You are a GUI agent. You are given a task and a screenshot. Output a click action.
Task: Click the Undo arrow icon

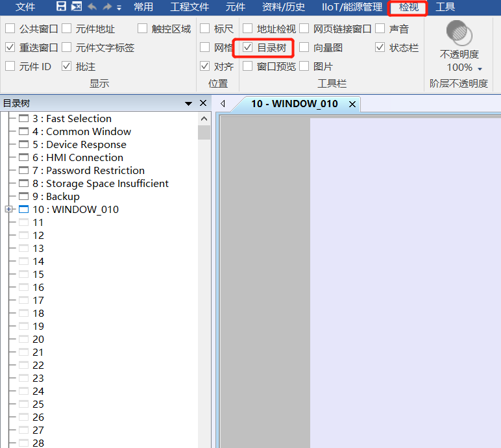coord(92,7)
